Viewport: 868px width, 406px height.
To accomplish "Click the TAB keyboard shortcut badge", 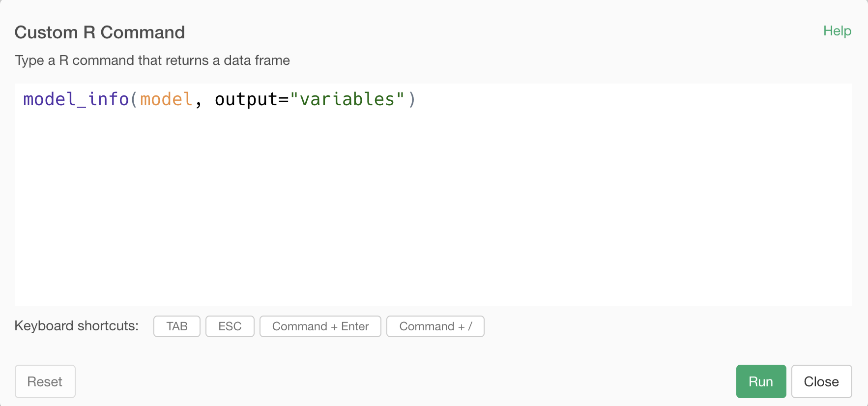I will coord(177,326).
